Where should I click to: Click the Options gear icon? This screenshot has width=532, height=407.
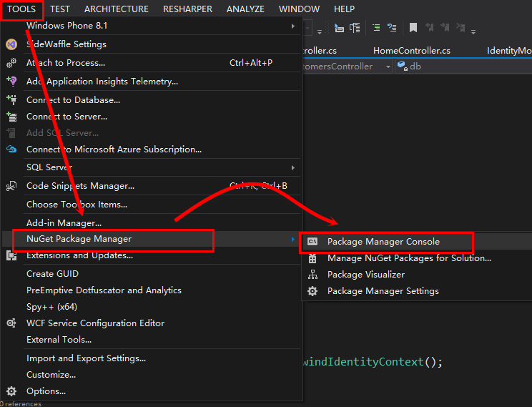tap(11, 391)
